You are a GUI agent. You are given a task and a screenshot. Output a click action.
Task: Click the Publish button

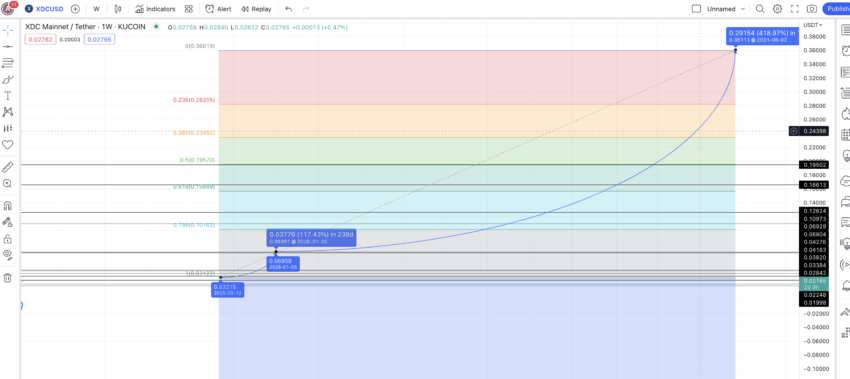[836, 9]
